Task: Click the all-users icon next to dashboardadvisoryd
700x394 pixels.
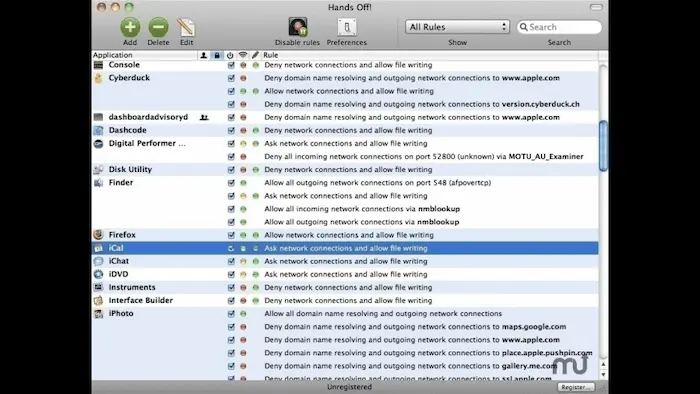Action: pos(204,117)
